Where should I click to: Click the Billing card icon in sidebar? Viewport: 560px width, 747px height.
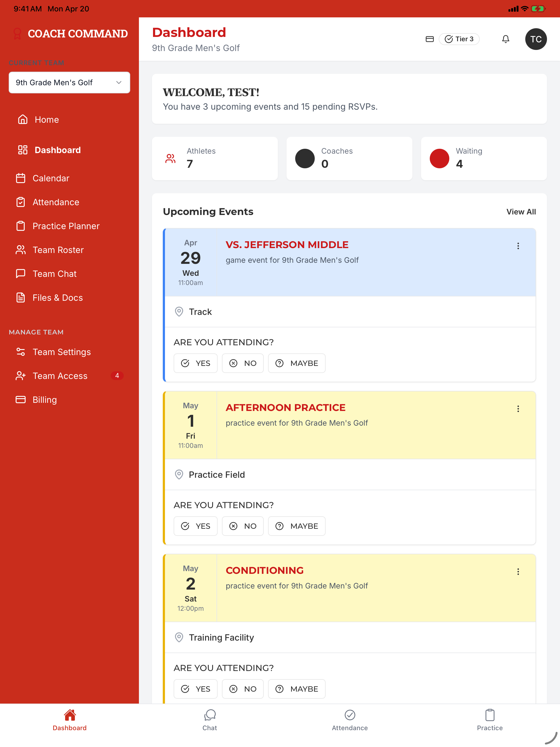(21, 400)
